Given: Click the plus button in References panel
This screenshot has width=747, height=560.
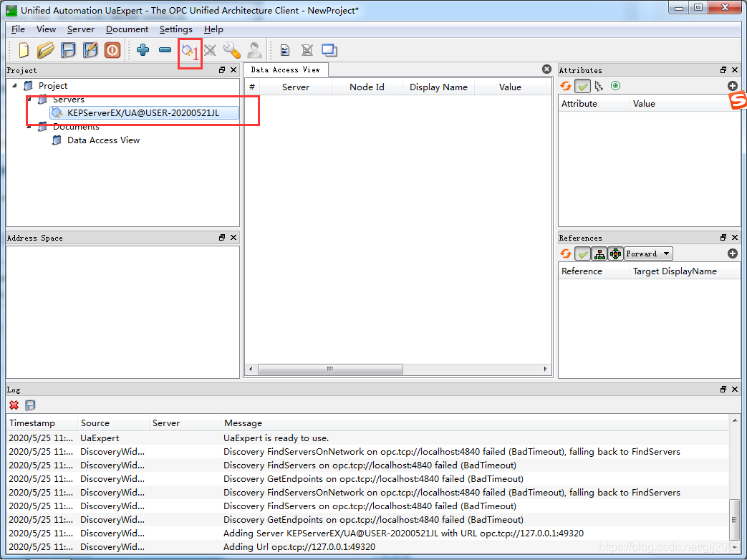Looking at the screenshot, I should 733,254.
